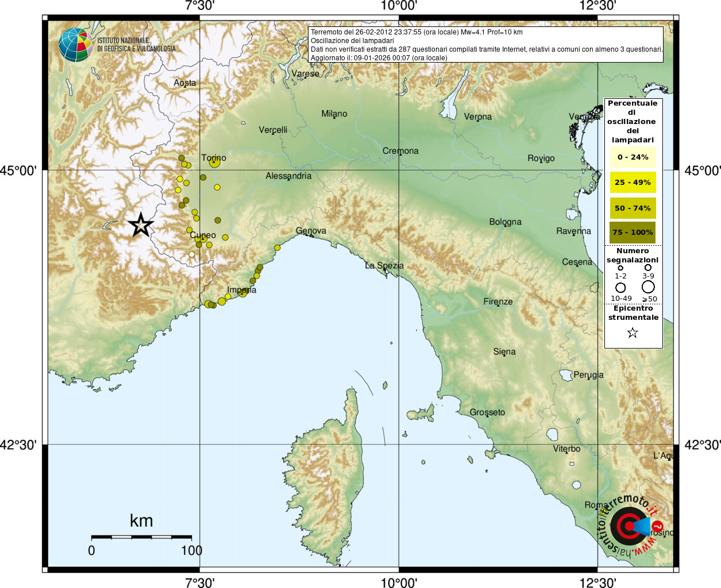The image size is (721, 588).
Task: Click the Cremona city label
Action: click(x=400, y=151)
